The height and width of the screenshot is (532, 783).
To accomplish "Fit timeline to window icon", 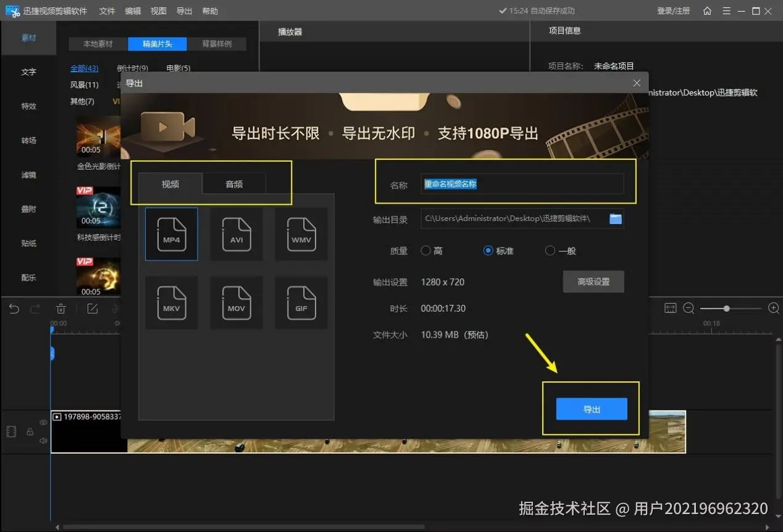I will (x=671, y=308).
